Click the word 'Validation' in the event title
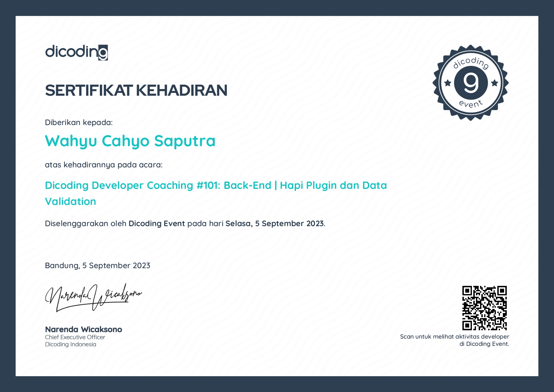554x392 pixels. (70, 202)
